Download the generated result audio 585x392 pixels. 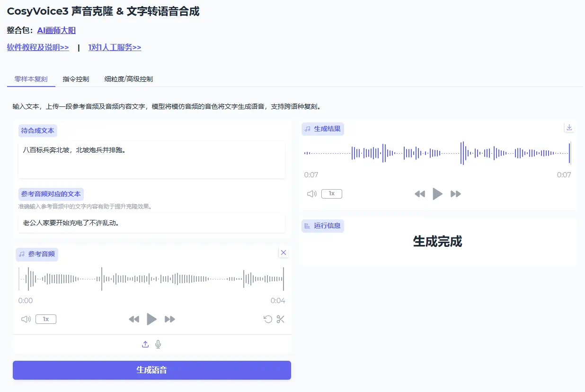pyautogui.click(x=569, y=127)
